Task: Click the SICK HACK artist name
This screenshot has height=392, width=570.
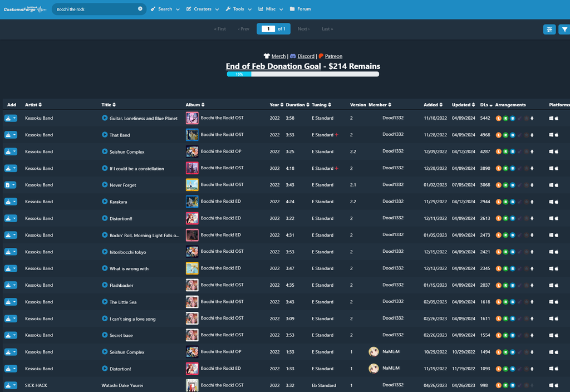Action: (x=36, y=385)
